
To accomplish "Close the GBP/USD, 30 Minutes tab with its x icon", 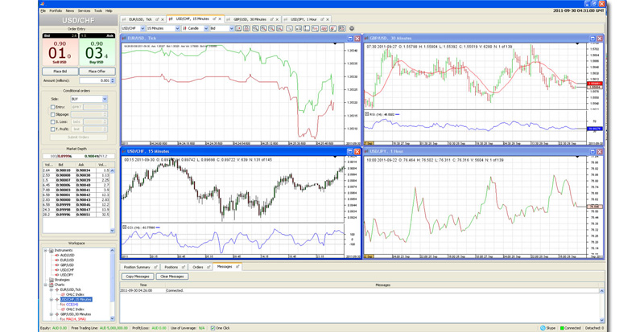I will [x=277, y=19].
